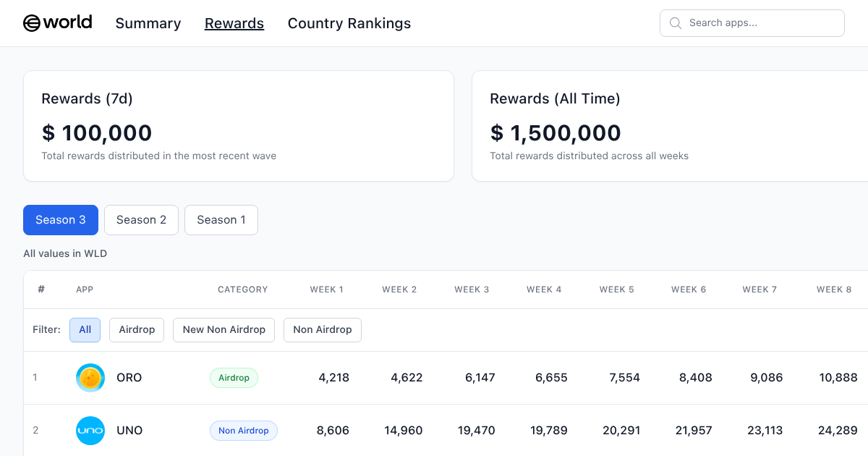Open the Summary tab
This screenshot has width=868, height=456.
tap(148, 23)
